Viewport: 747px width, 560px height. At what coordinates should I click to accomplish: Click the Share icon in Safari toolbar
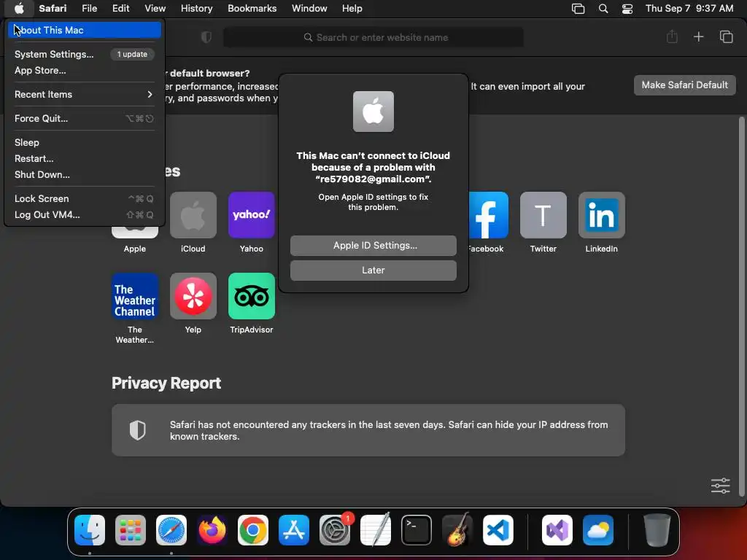coord(672,36)
